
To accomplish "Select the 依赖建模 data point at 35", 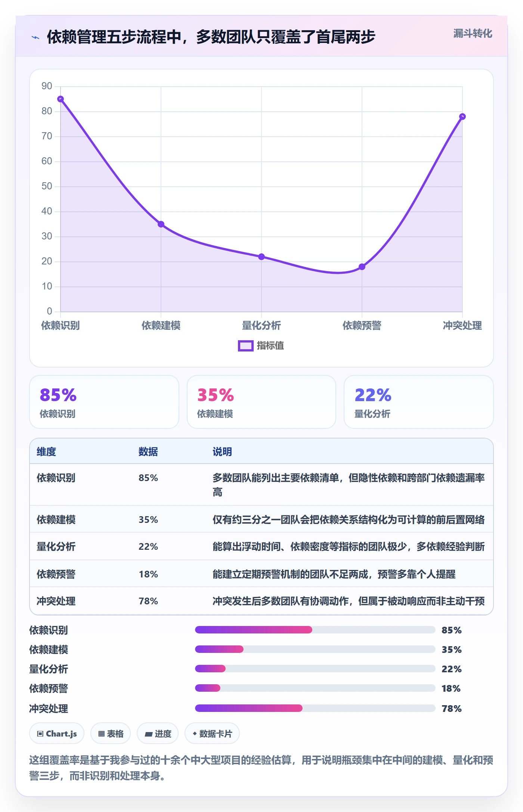I will coord(161,224).
